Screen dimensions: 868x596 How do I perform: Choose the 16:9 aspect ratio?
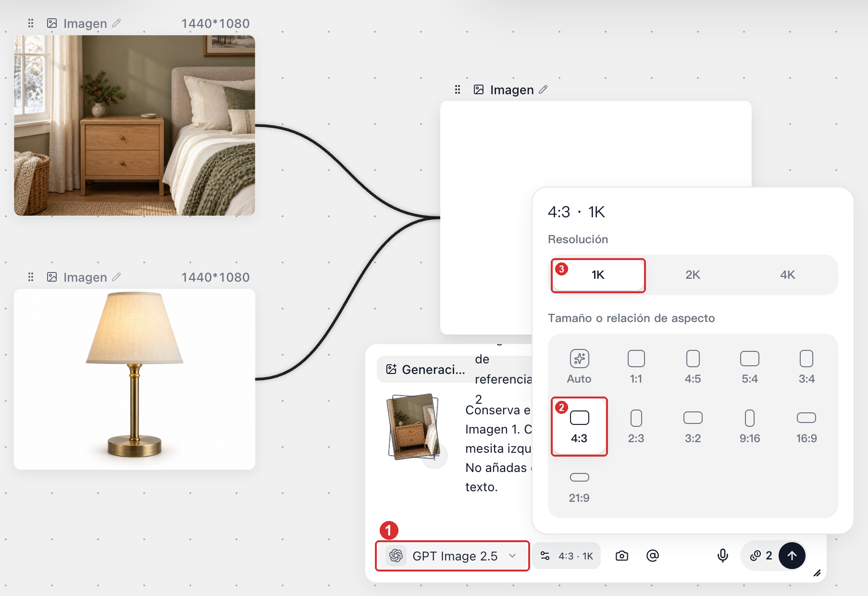[x=806, y=427]
